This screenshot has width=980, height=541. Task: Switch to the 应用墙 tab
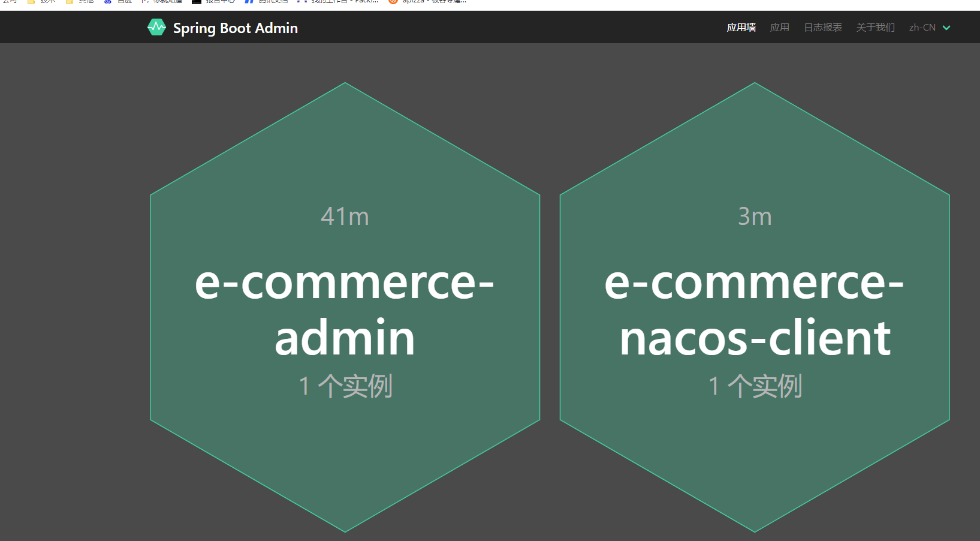coord(741,28)
